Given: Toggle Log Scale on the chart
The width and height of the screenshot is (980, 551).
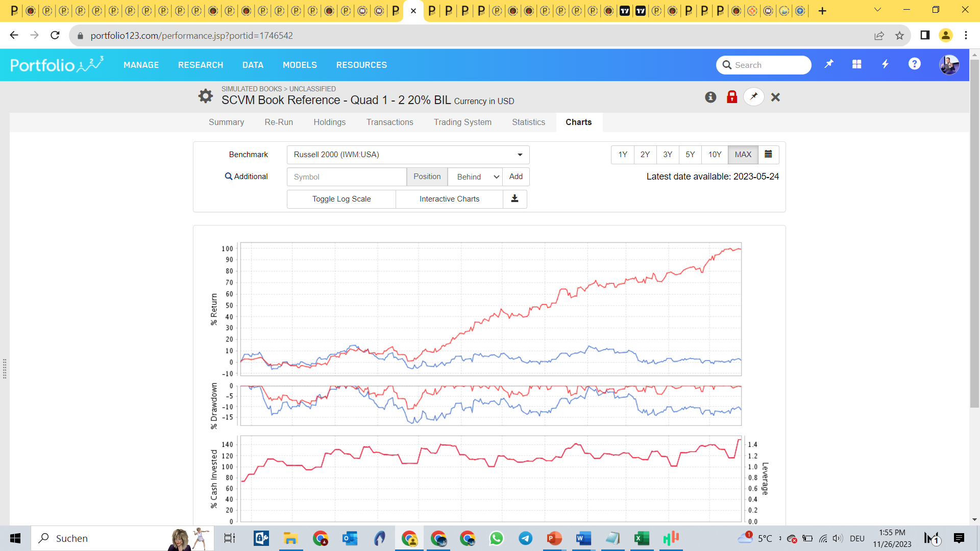Looking at the screenshot, I should click(x=341, y=199).
